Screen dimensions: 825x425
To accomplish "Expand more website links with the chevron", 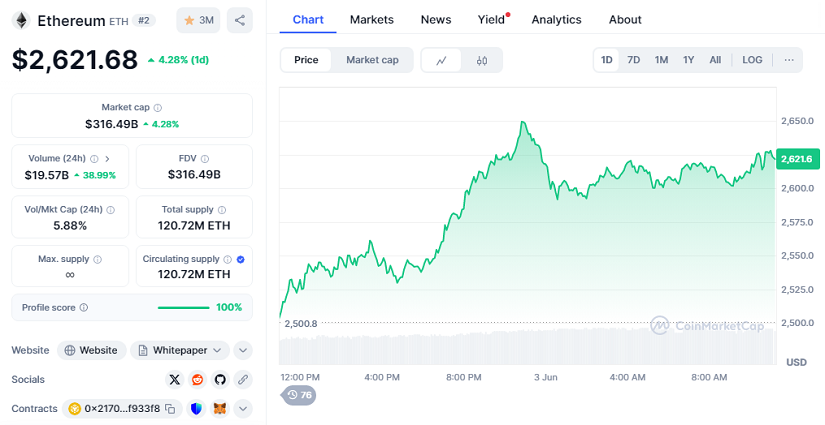I will [x=243, y=350].
